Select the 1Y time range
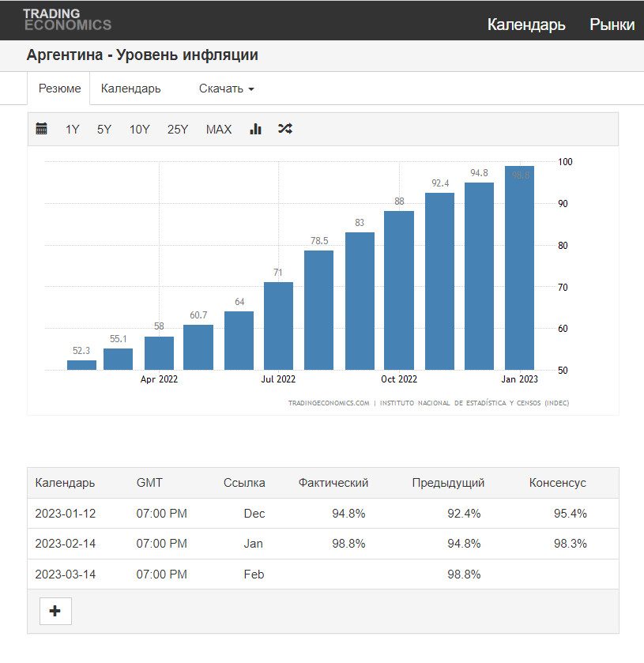Viewport: 644px width, 663px height. coord(73,130)
